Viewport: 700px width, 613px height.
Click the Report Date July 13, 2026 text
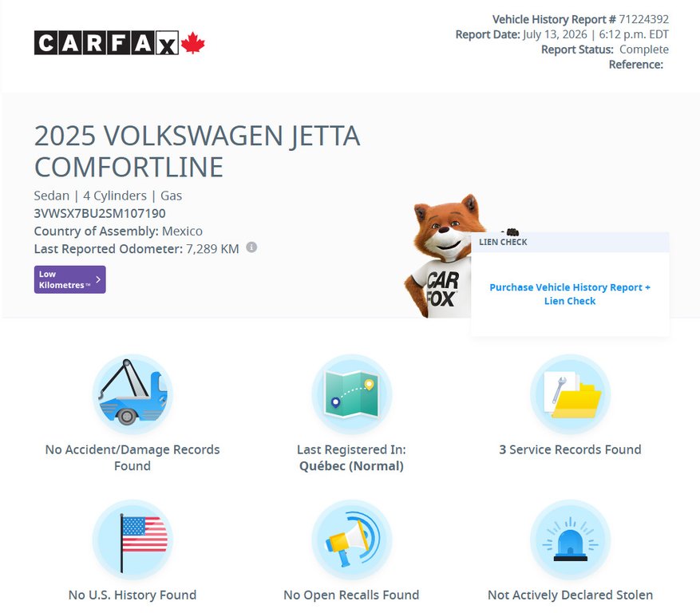pyautogui.click(x=562, y=34)
